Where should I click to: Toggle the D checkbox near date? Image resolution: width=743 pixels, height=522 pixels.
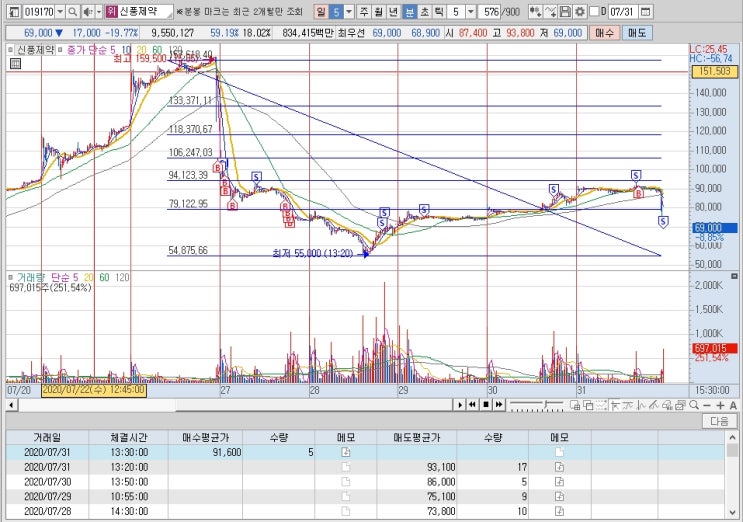(x=594, y=11)
